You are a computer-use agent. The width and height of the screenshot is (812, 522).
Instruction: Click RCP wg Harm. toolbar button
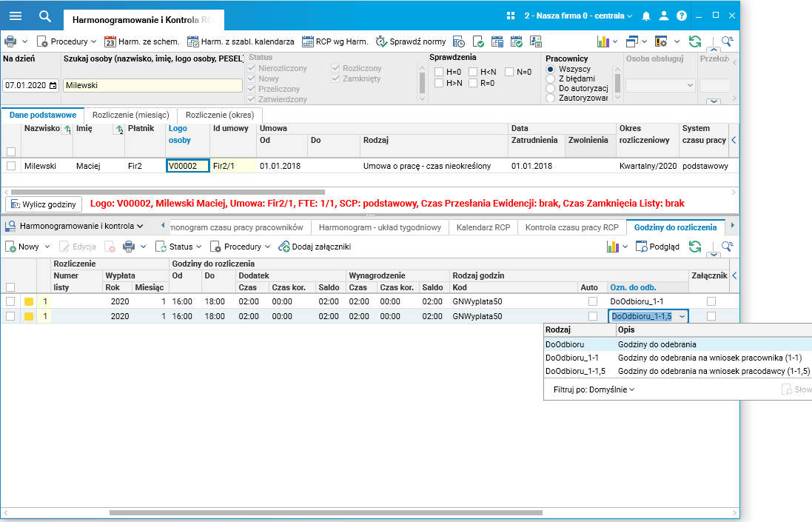click(x=335, y=41)
